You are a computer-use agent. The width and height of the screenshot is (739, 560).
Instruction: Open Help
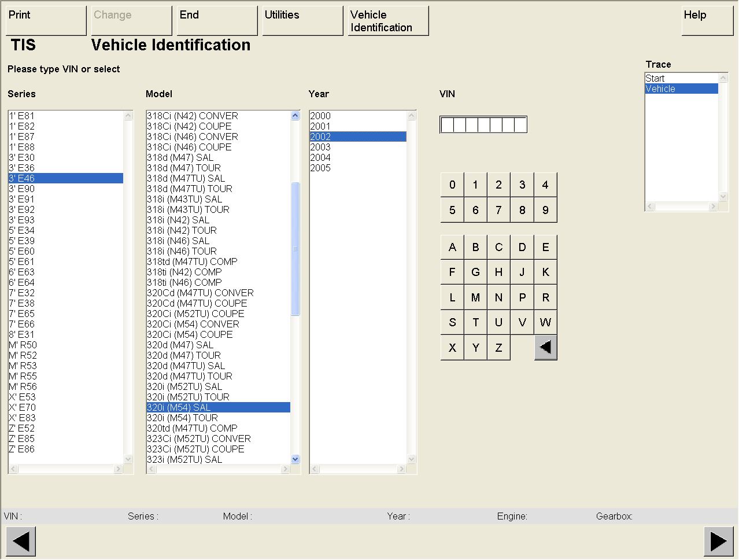pyautogui.click(x=708, y=21)
